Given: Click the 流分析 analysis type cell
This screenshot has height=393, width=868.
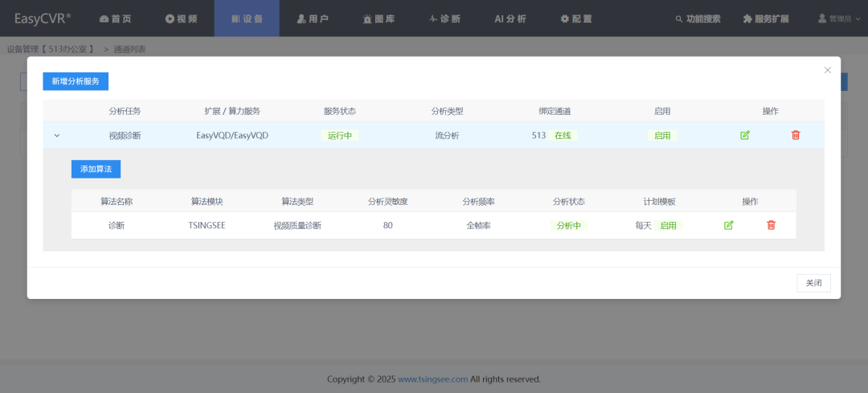Looking at the screenshot, I should (x=448, y=135).
